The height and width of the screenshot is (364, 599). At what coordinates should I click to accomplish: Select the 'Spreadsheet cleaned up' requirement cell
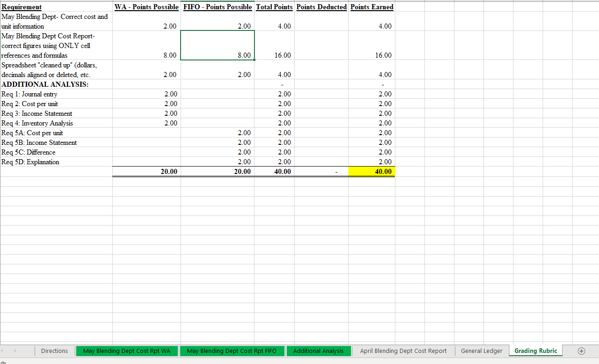point(56,70)
